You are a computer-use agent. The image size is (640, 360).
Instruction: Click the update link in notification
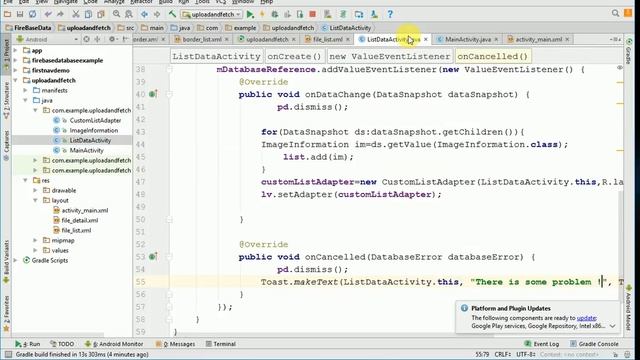coord(586,318)
